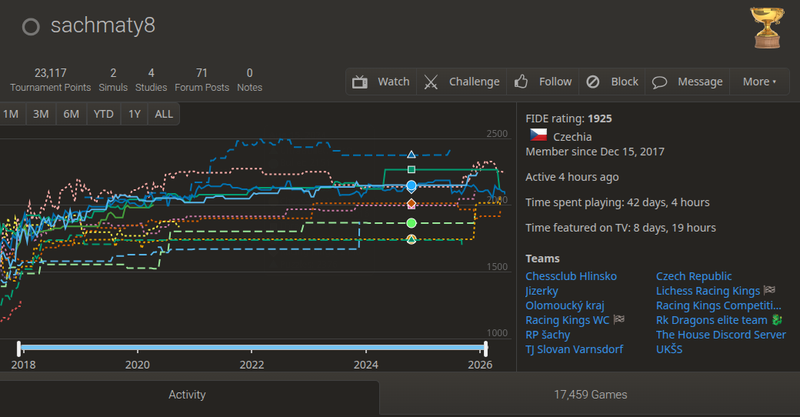Open the Jizerky team link
This screenshot has height=417, width=800.
coord(542,291)
